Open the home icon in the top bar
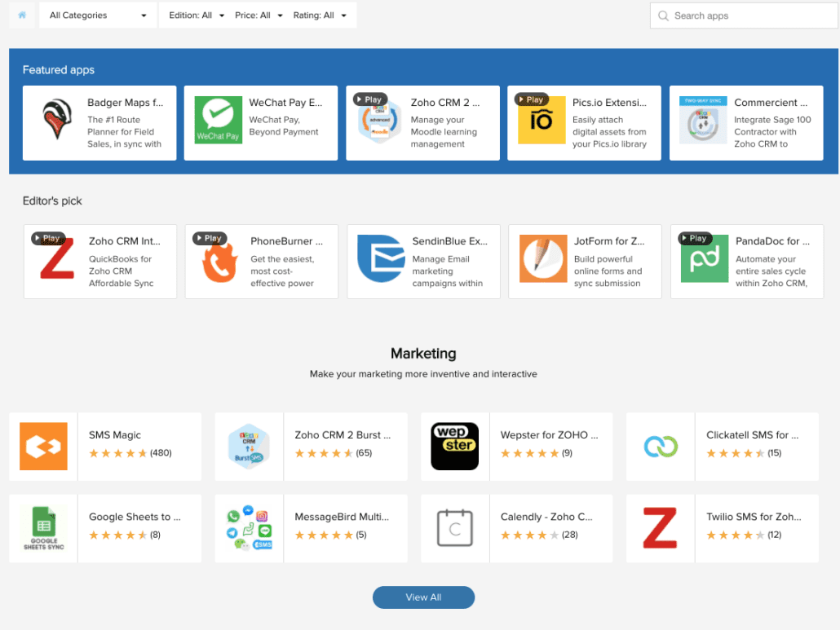This screenshot has width=840, height=630. (x=21, y=15)
